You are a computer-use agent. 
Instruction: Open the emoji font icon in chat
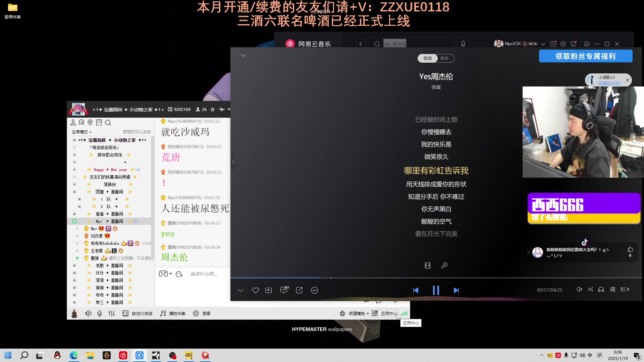[x=179, y=274]
